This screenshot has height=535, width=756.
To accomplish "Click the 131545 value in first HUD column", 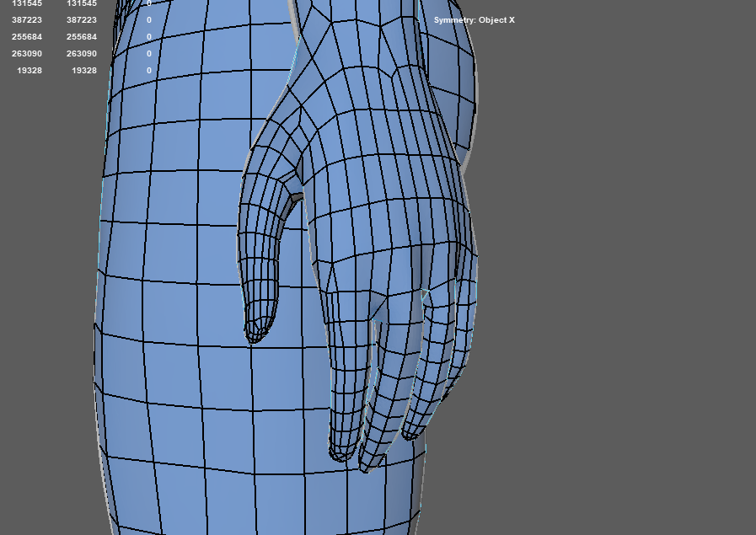I will click(x=27, y=3).
